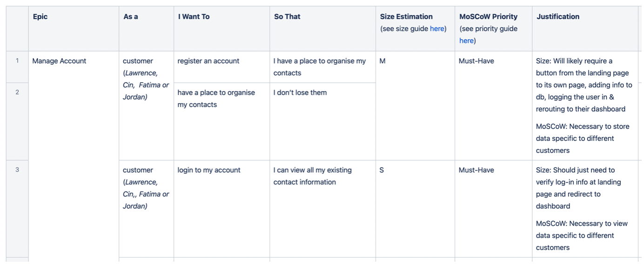Click the Size Estimation header cell
The width and height of the screenshot is (644, 264).
416,28
